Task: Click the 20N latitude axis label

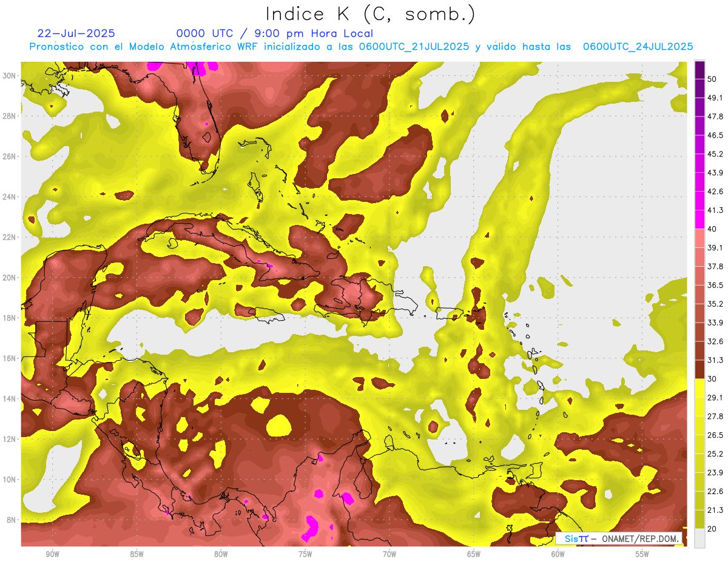Action: pyautogui.click(x=10, y=278)
